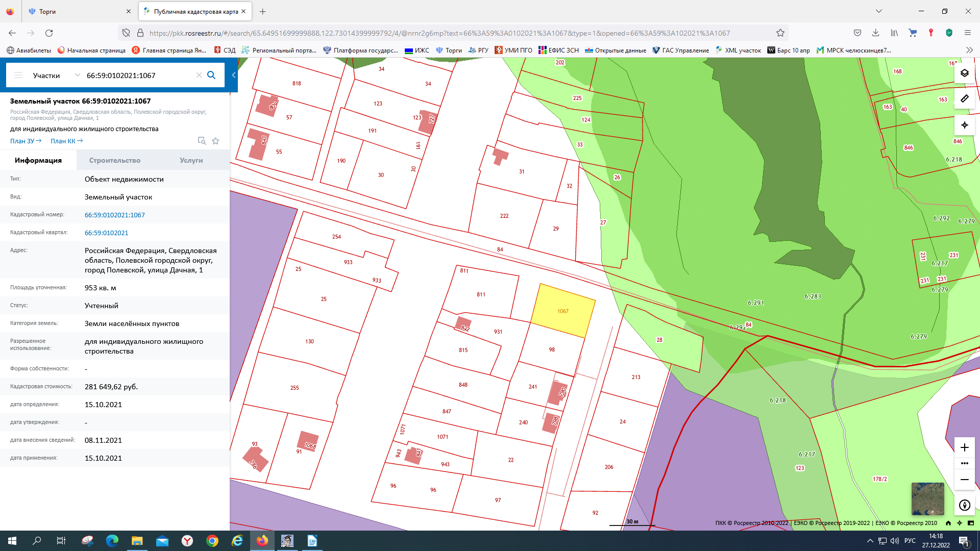
Task: Open the hamburger menu in search panel
Action: point(18,75)
